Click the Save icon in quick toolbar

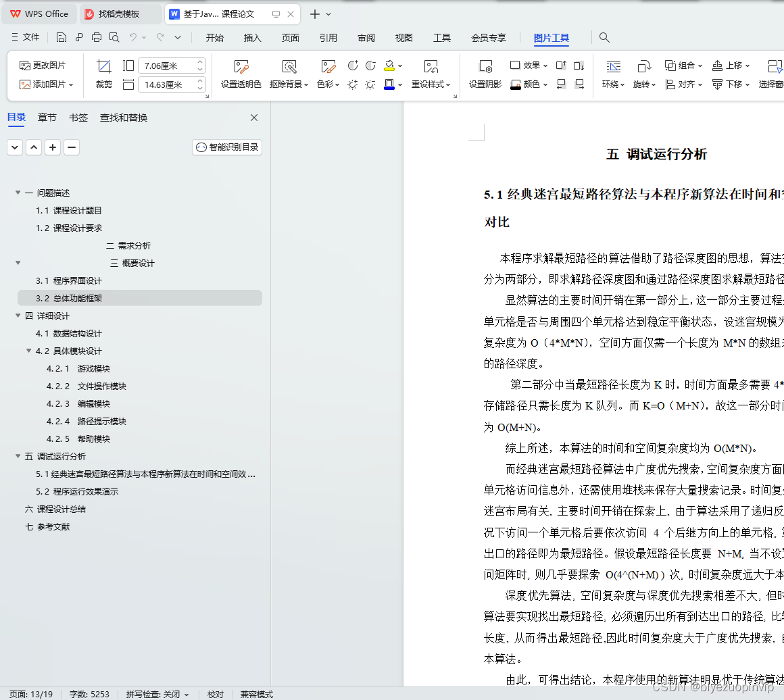62,37
